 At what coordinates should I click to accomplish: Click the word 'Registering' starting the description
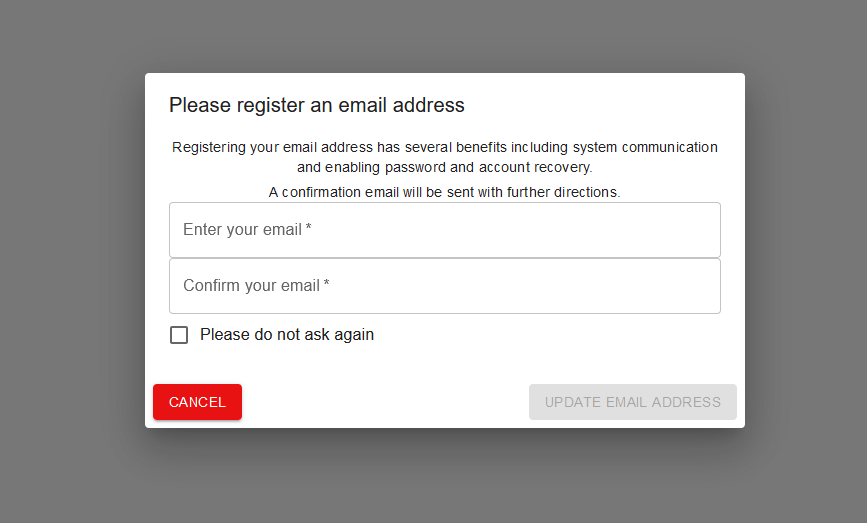[209, 147]
